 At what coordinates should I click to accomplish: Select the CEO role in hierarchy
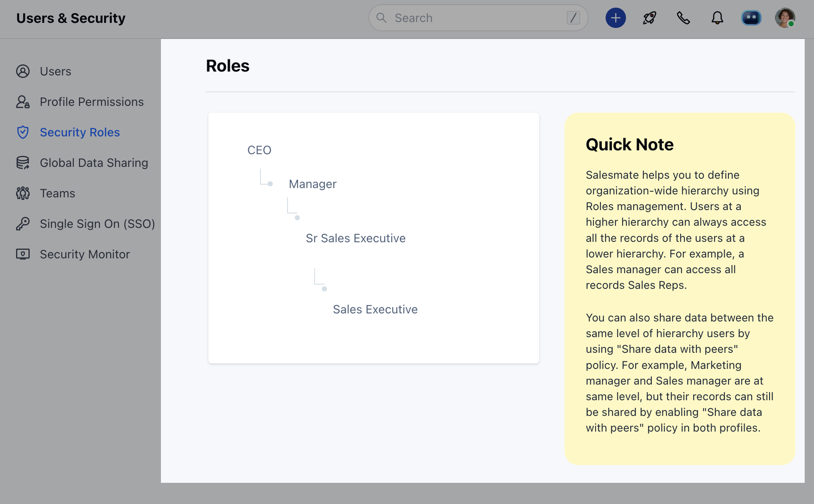pos(259,150)
